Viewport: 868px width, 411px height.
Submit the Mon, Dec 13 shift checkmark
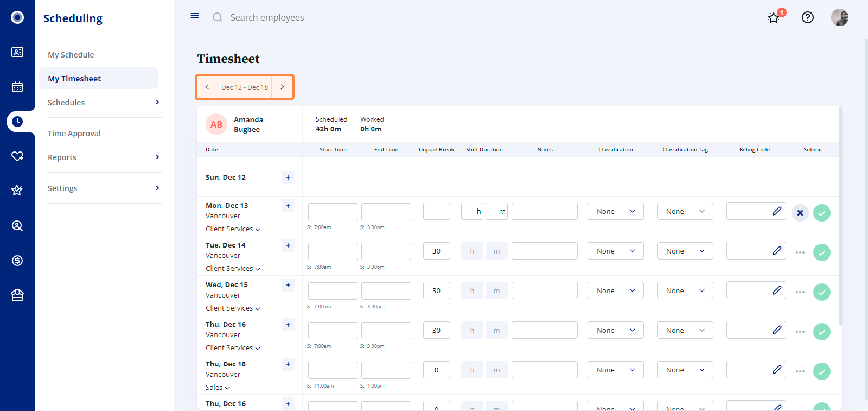coord(822,213)
